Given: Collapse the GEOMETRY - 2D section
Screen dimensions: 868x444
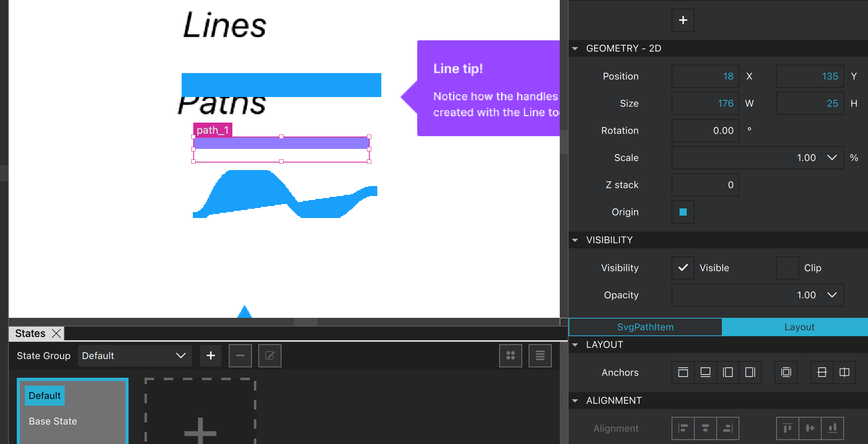Looking at the screenshot, I should (575, 48).
